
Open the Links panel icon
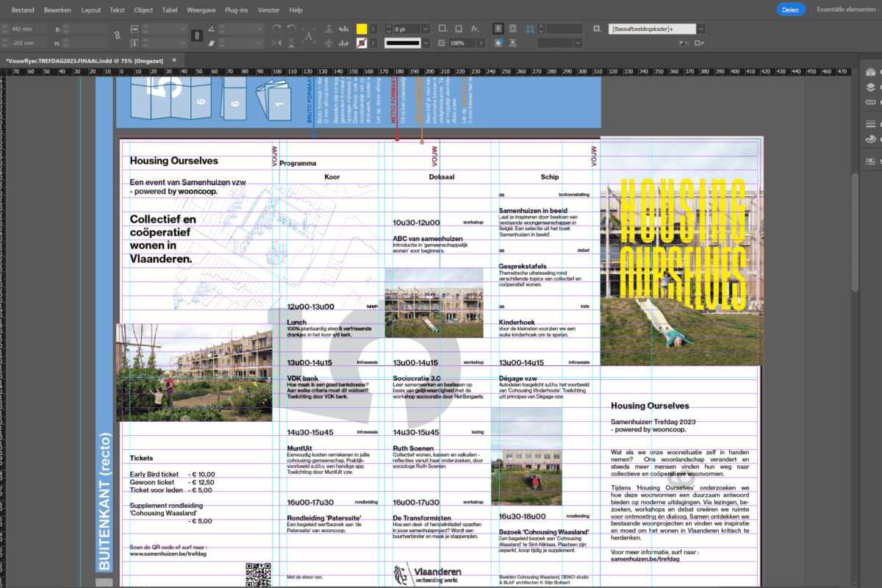pyautogui.click(x=871, y=101)
